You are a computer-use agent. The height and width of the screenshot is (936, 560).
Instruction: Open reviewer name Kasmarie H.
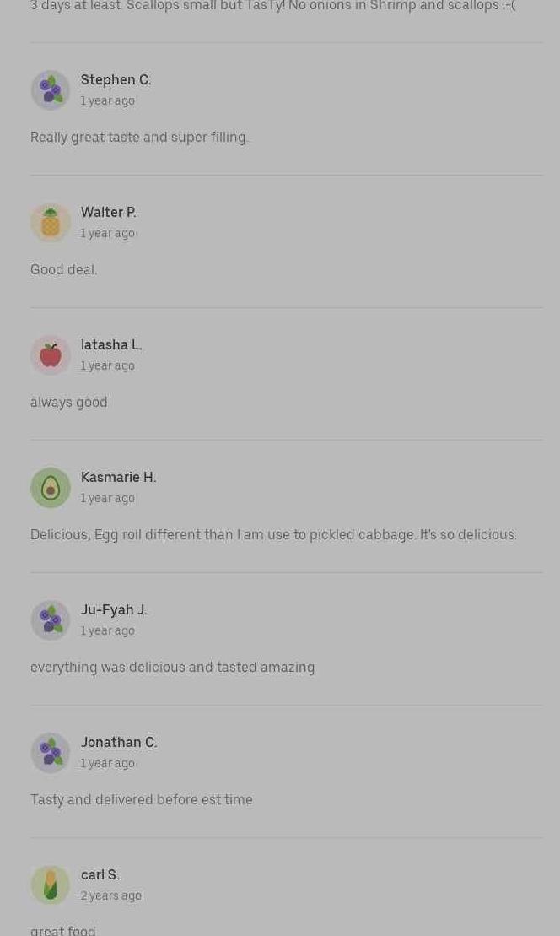[118, 477]
